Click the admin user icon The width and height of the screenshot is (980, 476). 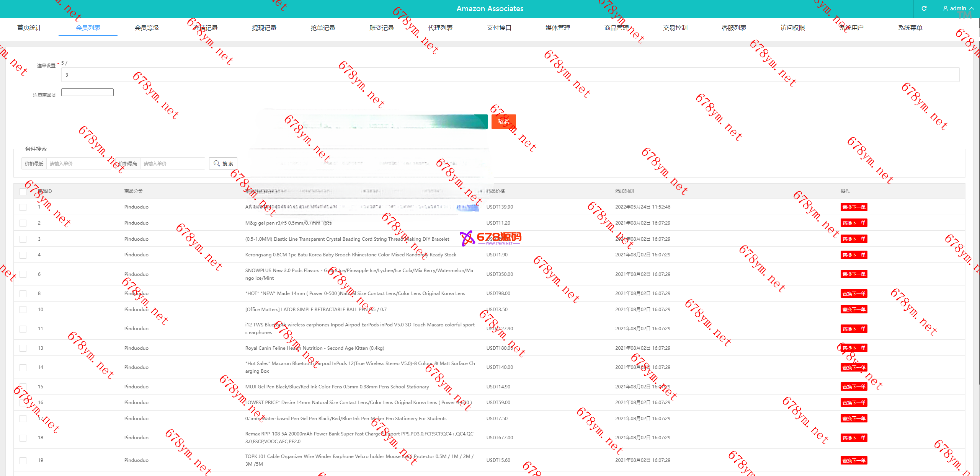(x=946, y=8)
